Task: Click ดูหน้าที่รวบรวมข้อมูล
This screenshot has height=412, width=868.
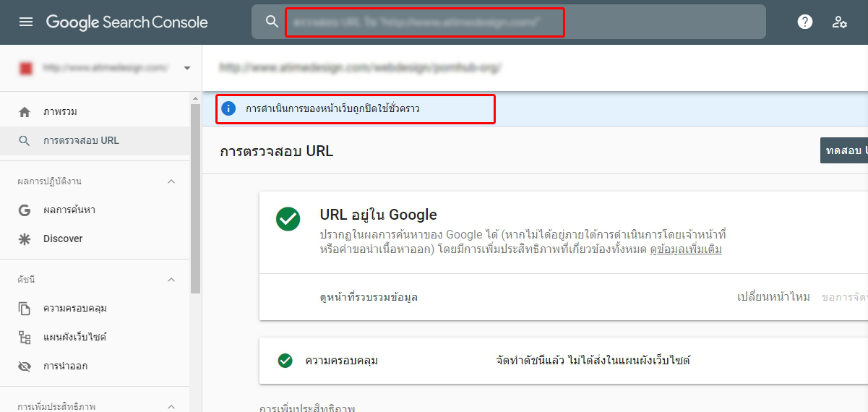Action: pyautogui.click(x=369, y=297)
